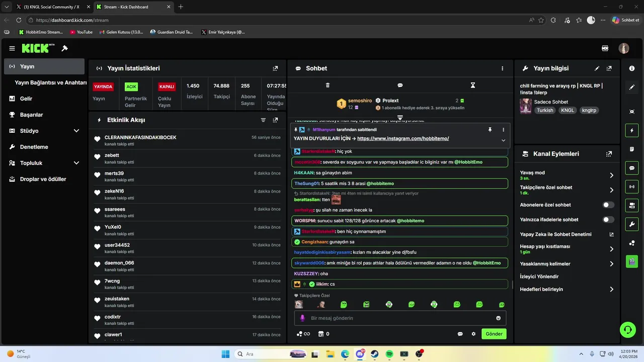Open chat settings gear icon near Gönder
Image resolution: width=644 pixels, height=362 pixels.
473,334
